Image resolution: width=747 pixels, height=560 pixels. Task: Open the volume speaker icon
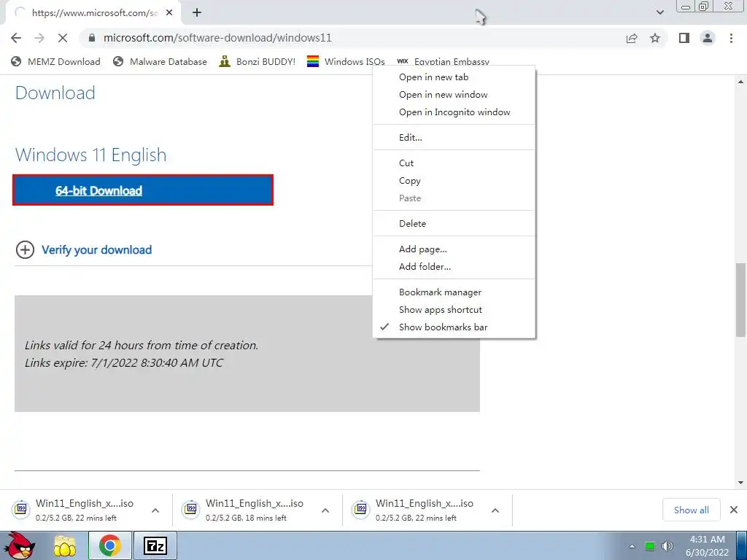click(667, 546)
